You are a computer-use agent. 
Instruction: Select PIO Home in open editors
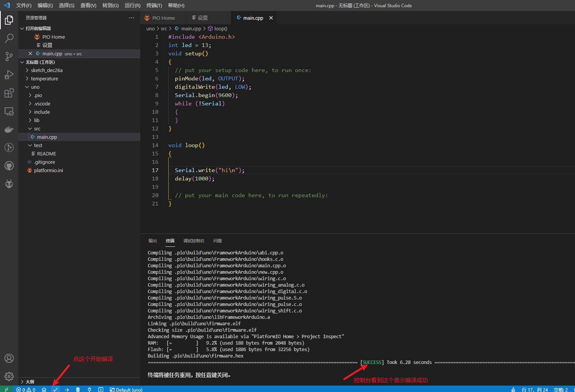[x=79, y=37]
